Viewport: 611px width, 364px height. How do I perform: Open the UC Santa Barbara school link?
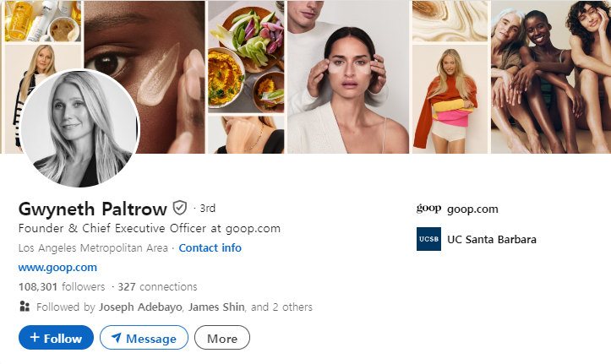coord(492,239)
